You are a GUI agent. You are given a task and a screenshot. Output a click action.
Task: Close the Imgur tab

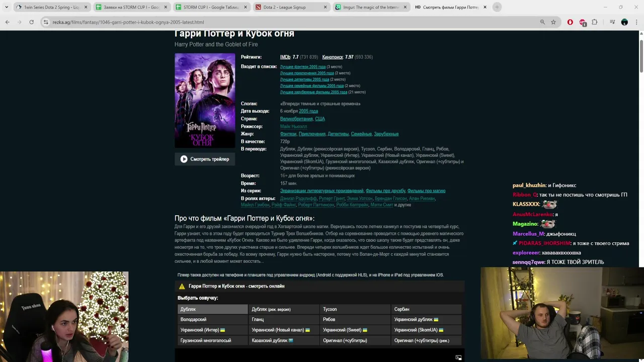coord(405,7)
